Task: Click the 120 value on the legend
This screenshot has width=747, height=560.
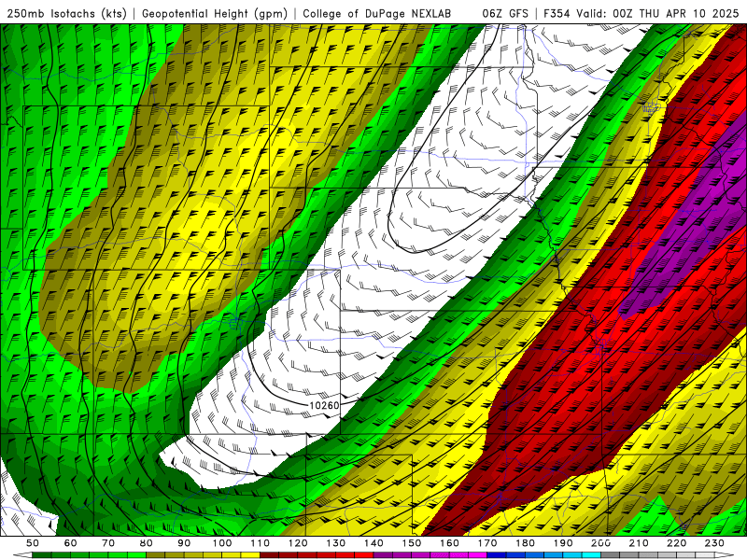Action: 298,543
